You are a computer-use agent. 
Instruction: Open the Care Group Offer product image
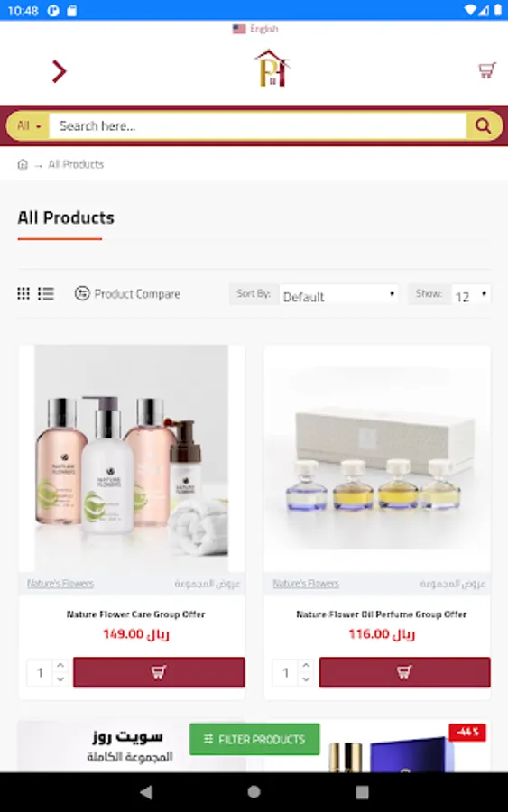(132, 458)
